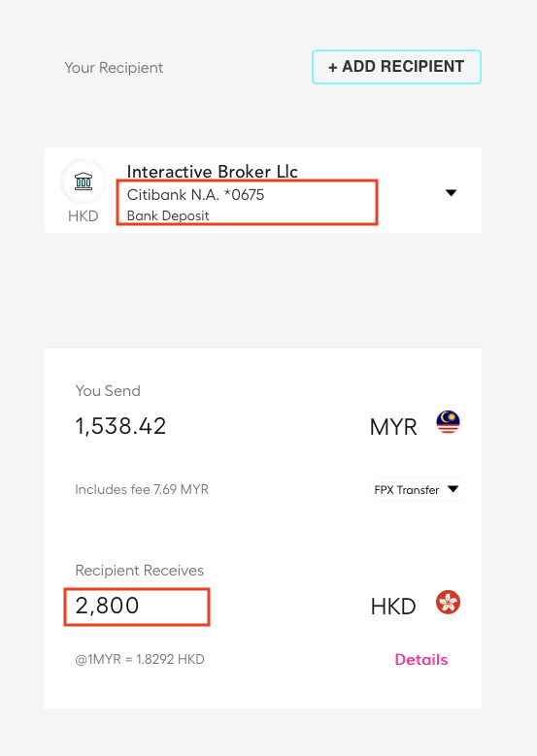Open the FPX Transfer payment method dropdown
Image resolution: width=537 pixels, height=756 pixels.
pyautogui.click(x=418, y=489)
